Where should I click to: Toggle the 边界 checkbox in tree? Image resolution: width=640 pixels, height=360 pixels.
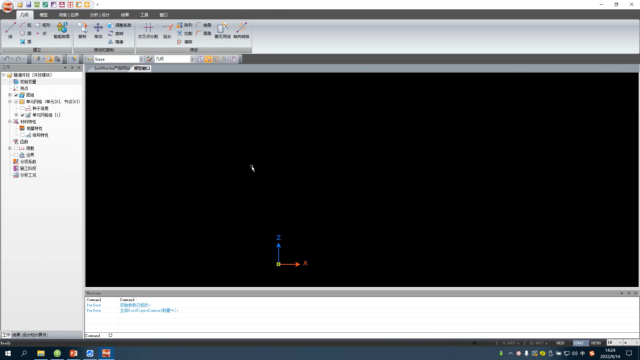(x=16, y=155)
